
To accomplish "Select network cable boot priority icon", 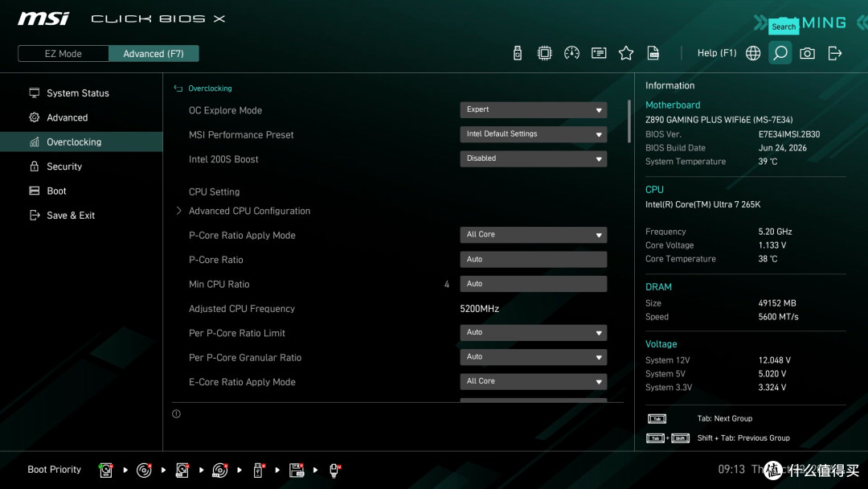I will [334, 471].
